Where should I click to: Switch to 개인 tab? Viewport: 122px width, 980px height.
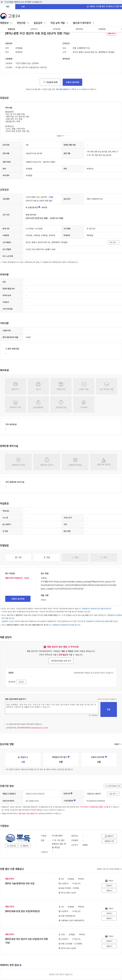point(8,7)
